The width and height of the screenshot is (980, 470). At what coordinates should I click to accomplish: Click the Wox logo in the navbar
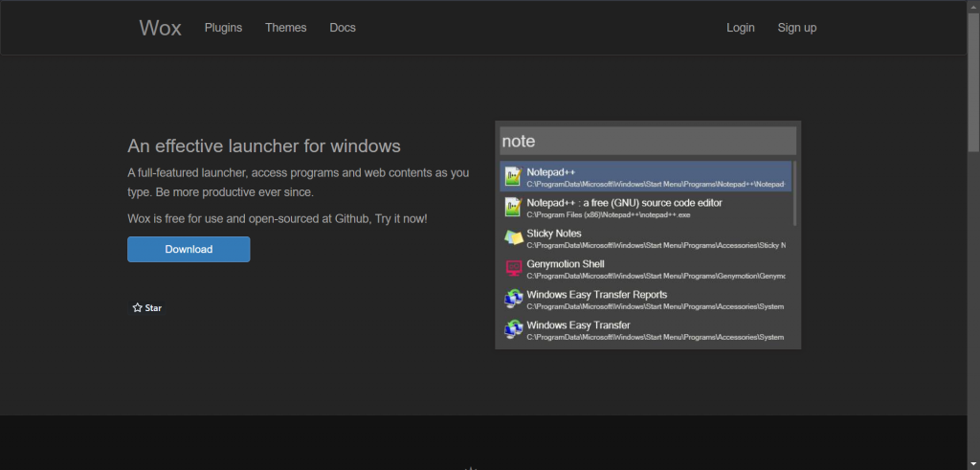pyautogui.click(x=160, y=28)
